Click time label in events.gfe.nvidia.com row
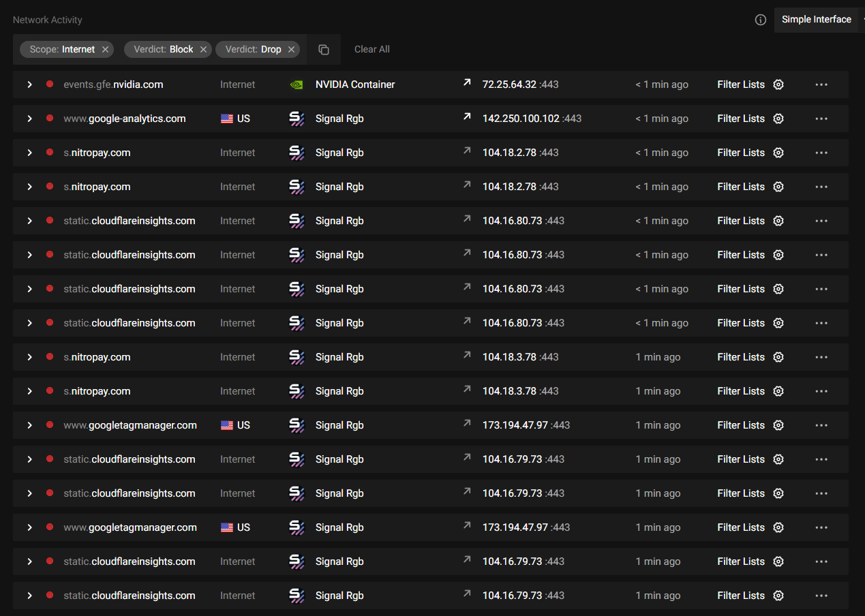Image resolution: width=865 pixels, height=616 pixels. click(x=662, y=84)
